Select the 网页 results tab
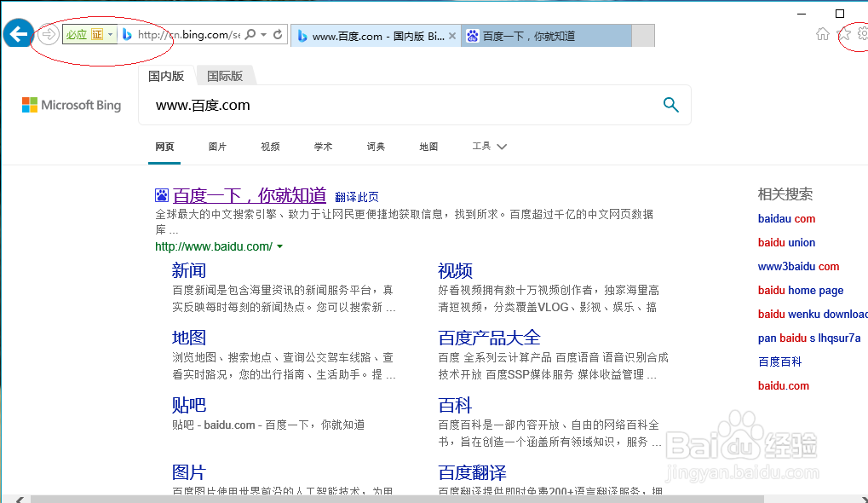This screenshot has width=868, height=503. click(164, 147)
